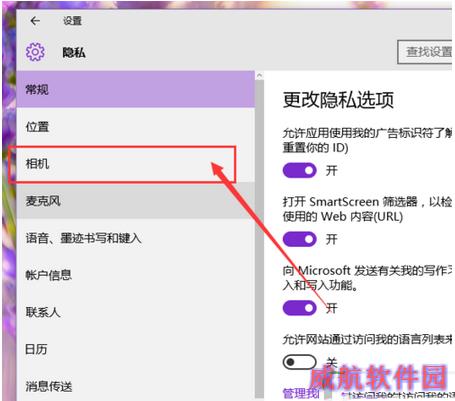Click the 管理我 link at the bottom
Image resolution: width=455 pixels, height=401 pixels.
pos(301,394)
